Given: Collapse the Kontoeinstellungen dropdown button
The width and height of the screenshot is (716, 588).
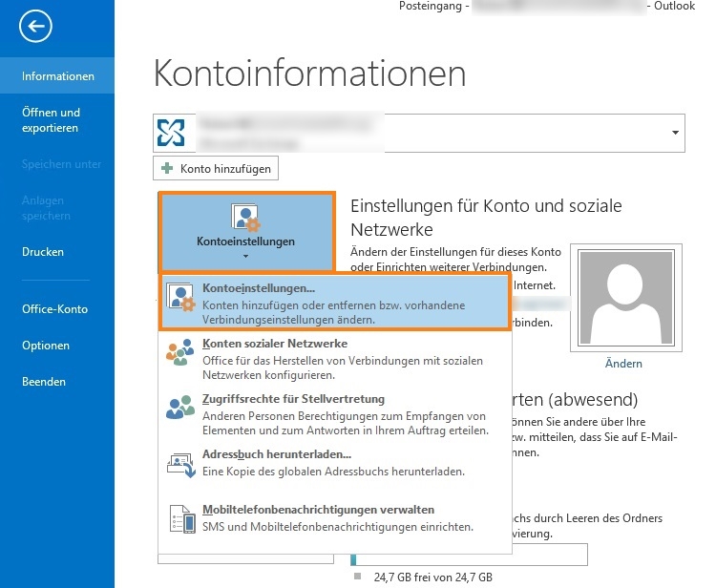Looking at the screenshot, I should (x=247, y=232).
